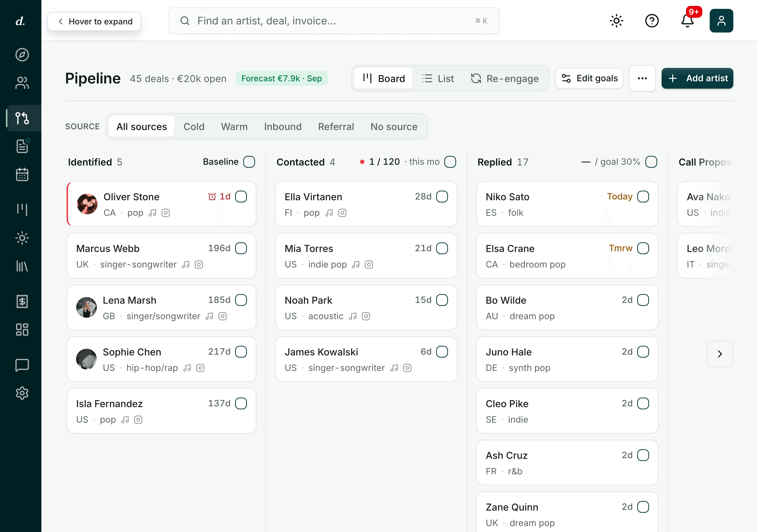Click Baseline label in Identified column
The width and height of the screenshot is (757, 532).
click(221, 162)
